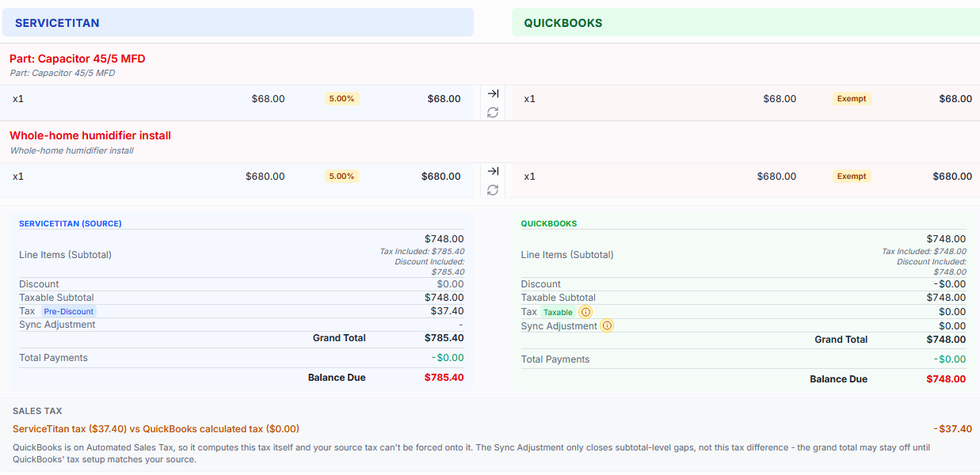980x475 pixels.
Task: Select the SERVICETITAN column header
Action: (x=238, y=22)
